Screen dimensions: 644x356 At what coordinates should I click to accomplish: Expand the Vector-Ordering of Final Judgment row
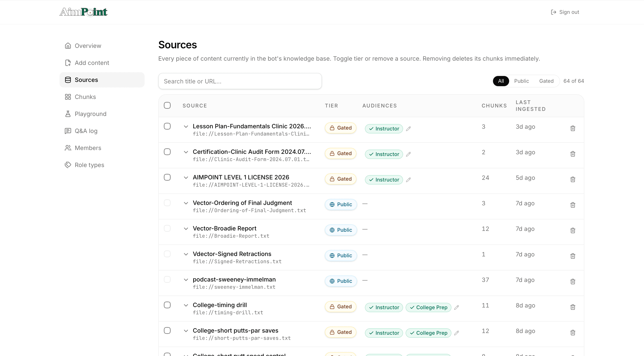[x=186, y=203]
